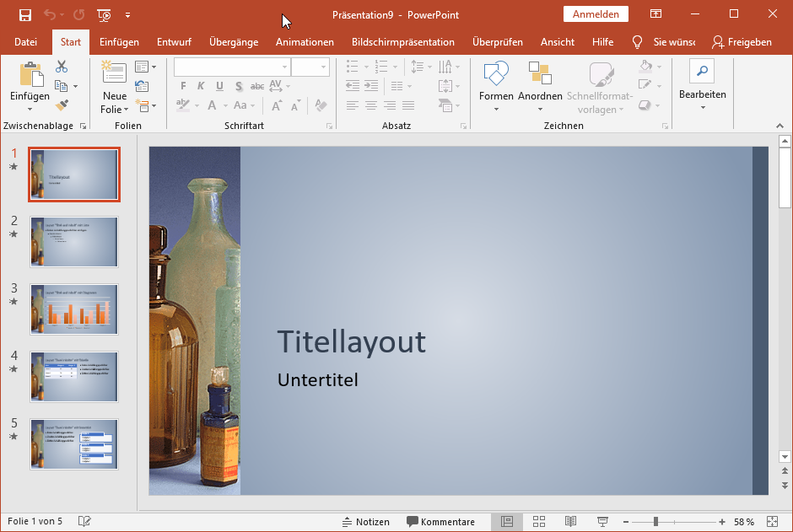The image size is (793, 532).
Task: Align text left in paragraph group
Action: pyautogui.click(x=353, y=105)
